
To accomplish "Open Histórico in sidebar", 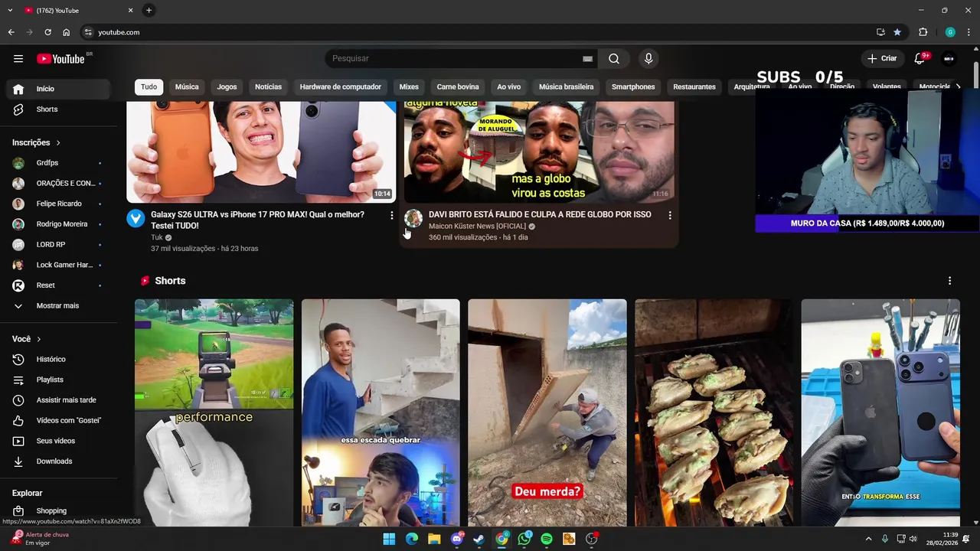I will pos(57,360).
